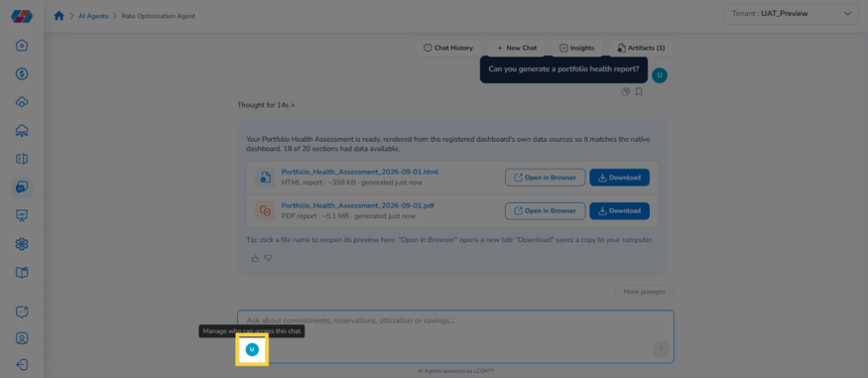Image resolution: width=868 pixels, height=378 pixels.
Task: Click the user profile sidebar icon
Action: pyautogui.click(x=22, y=338)
